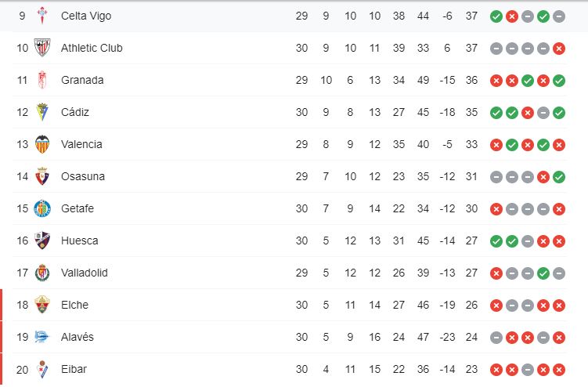
Task: Click Celta Vigo's first green win indicator
Action: coord(496,16)
